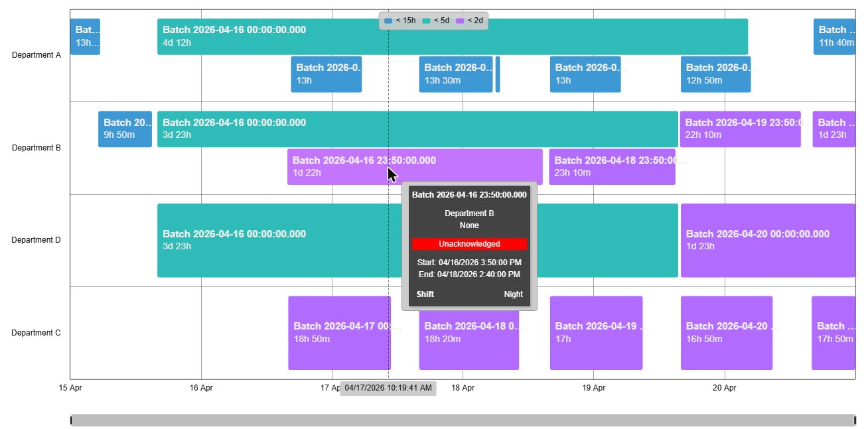868x429 pixels.
Task: Toggle the '< 5d' legend swatch
Action: (x=427, y=21)
